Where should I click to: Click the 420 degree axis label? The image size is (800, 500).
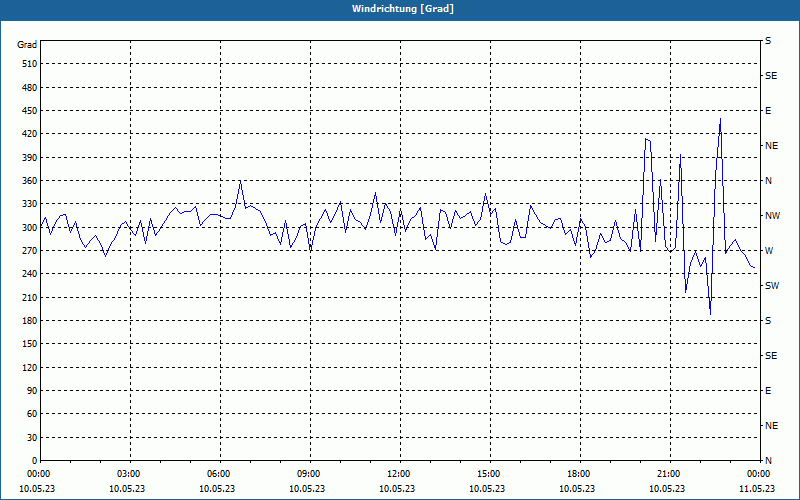pos(30,134)
